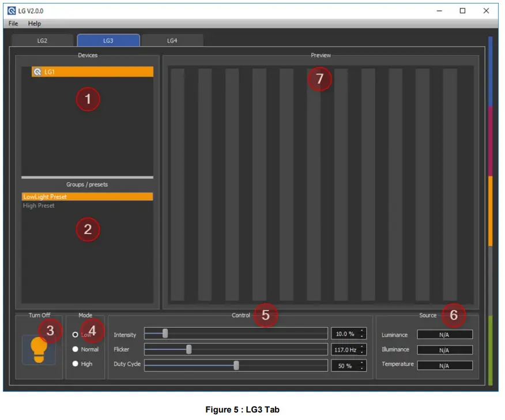Screen dimensions: 505x420
Task: Select the Low mode radio button
Action: pos(75,334)
